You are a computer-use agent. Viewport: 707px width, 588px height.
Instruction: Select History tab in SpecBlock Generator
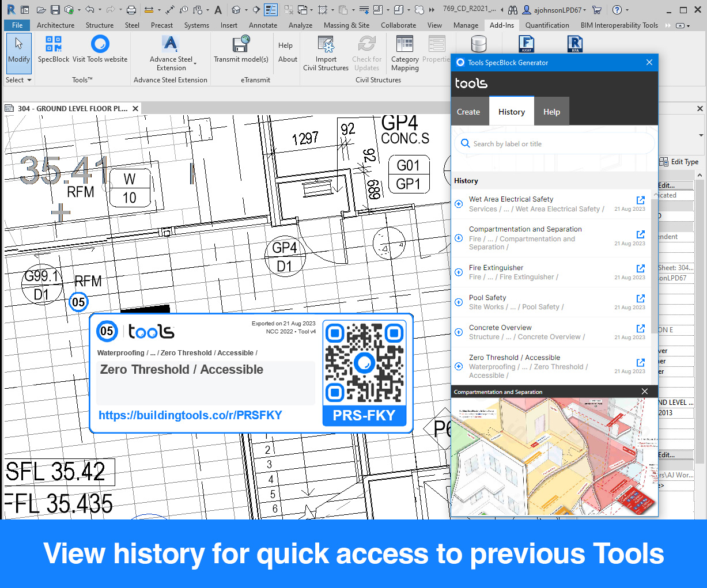pos(512,111)
